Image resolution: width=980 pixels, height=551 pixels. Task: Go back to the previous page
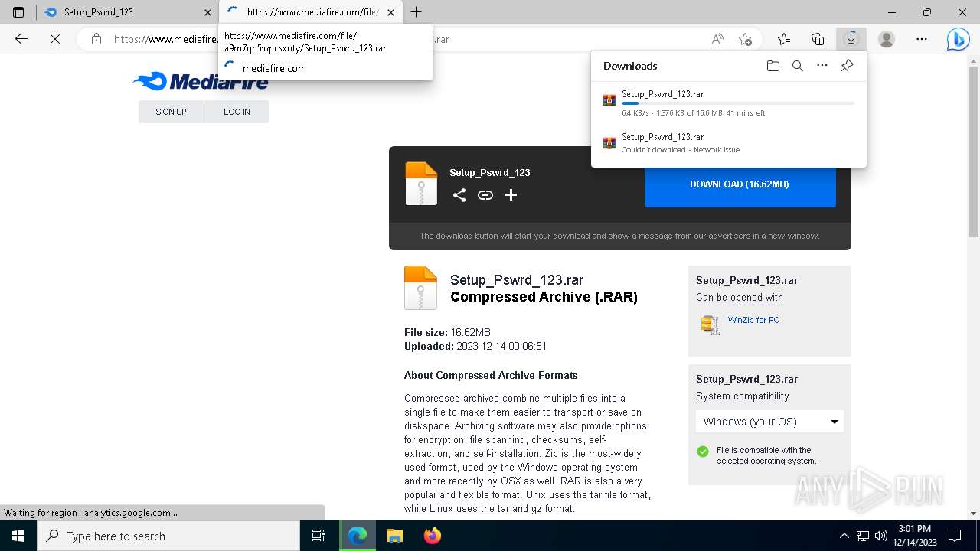21,39
